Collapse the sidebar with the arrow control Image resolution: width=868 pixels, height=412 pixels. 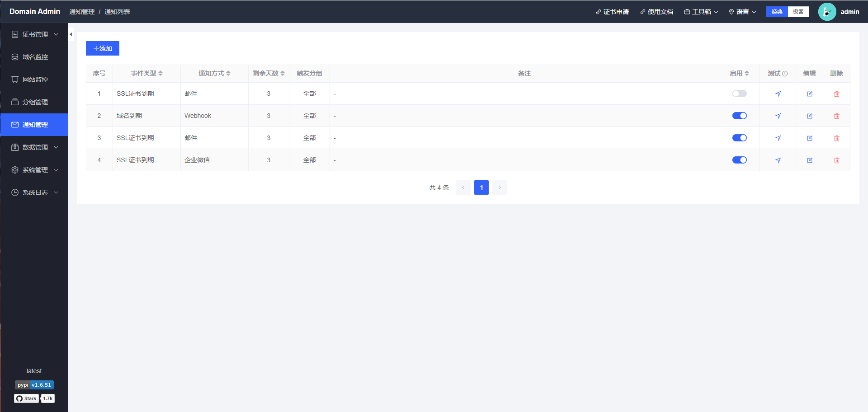coord(71,34)
